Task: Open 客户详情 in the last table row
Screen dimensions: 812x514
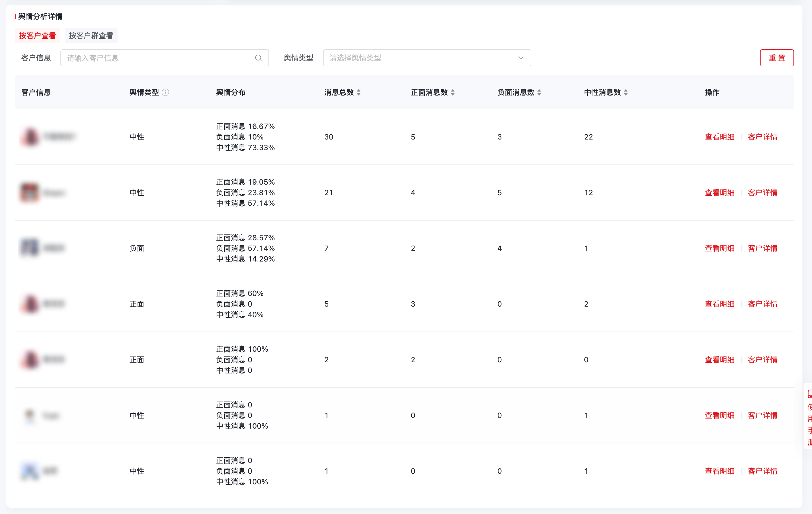Action: [x=762, y=471]
